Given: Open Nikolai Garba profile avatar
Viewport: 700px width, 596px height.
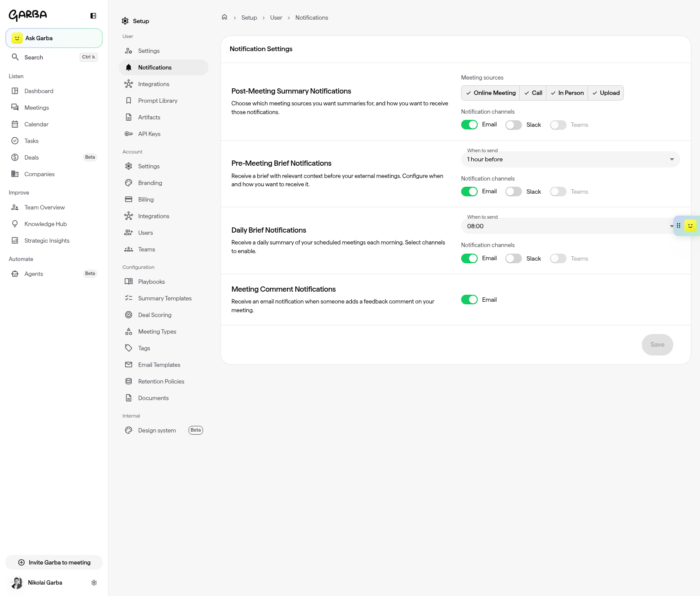Looking at the screenshot, I should (17, 582).
